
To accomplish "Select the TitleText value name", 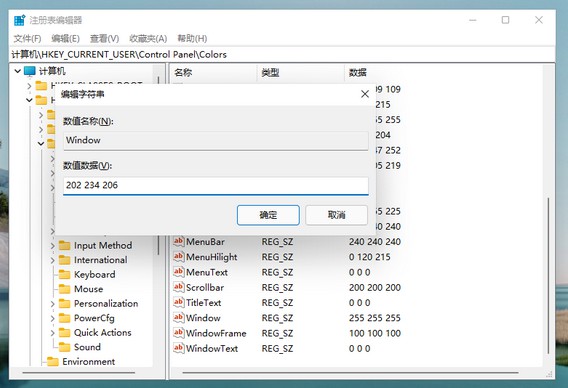I will (x=204, y=303).
